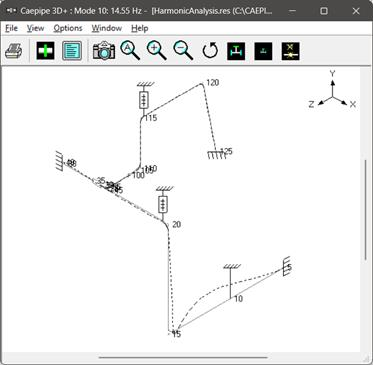Click the vertical scrollbar thumb
This screenshot has width=373, height=365.
pyautogui.click(x=365, y=210)
